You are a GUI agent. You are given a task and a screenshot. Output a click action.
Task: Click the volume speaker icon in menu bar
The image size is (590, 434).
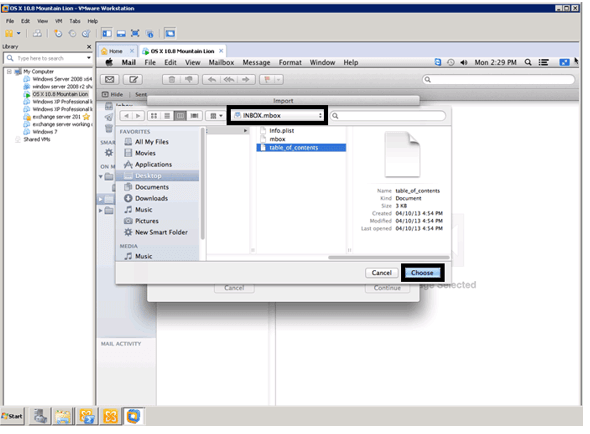[464, 62]
